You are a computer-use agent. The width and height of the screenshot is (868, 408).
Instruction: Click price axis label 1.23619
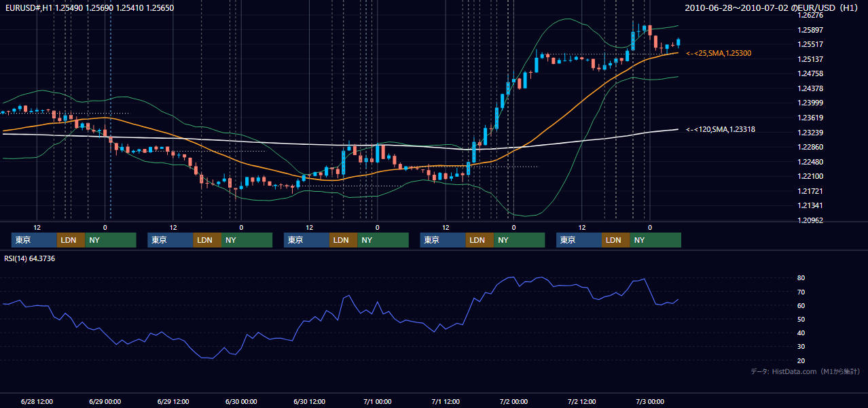tap(810, 118)
